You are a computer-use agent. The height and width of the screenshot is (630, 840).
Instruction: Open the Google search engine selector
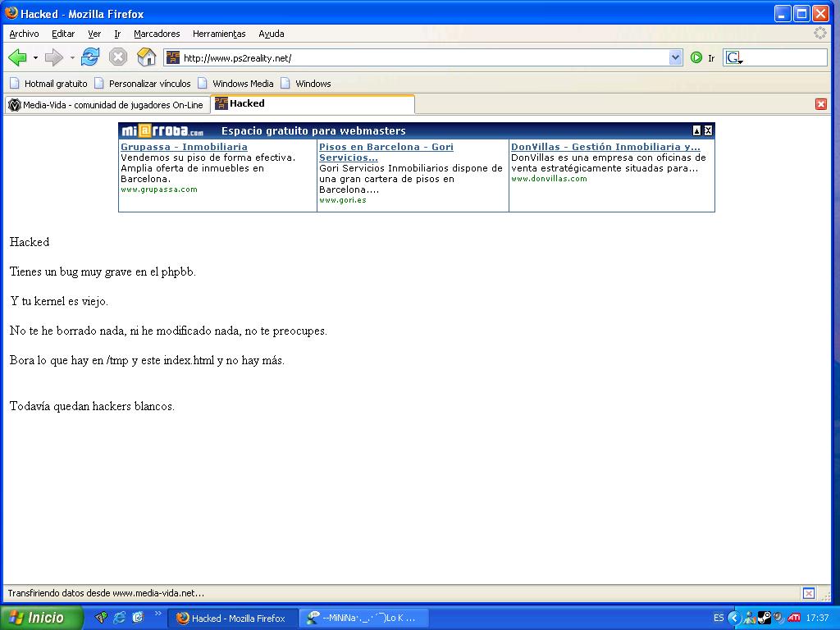[734, 58]
